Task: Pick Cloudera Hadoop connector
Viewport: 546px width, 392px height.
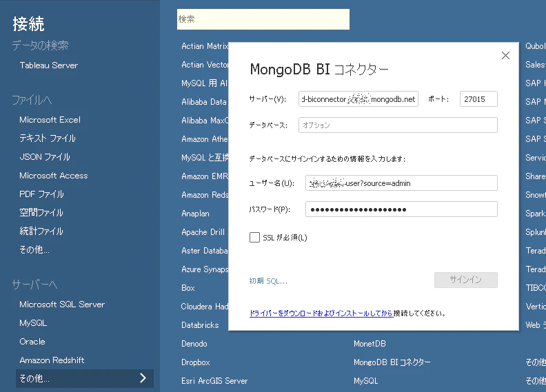Action: click(x=205, y=307)
